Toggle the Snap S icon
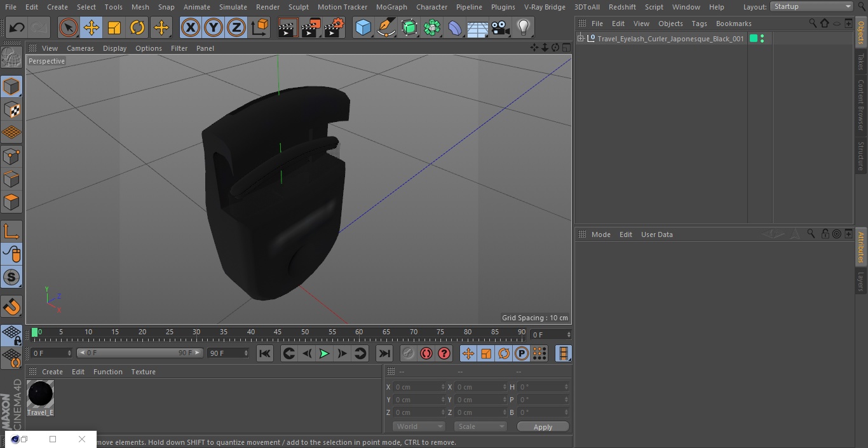Image resolution: width=868 pixels, height=448 pixels. tap(11, 277)
